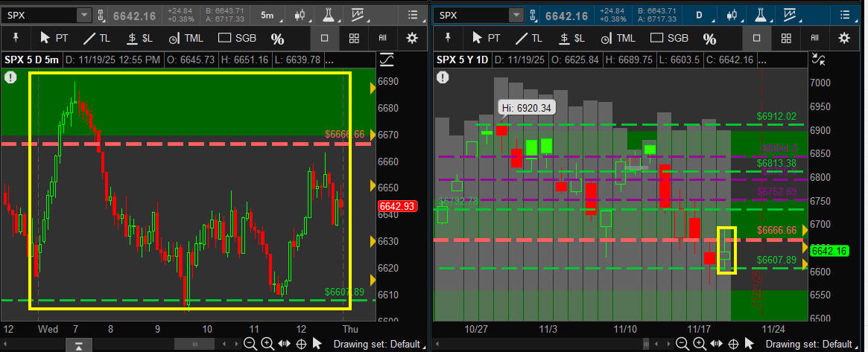Toggle single chart layout in right toolbar
Viewport: 868px width, 352px height.
(756, 38)
